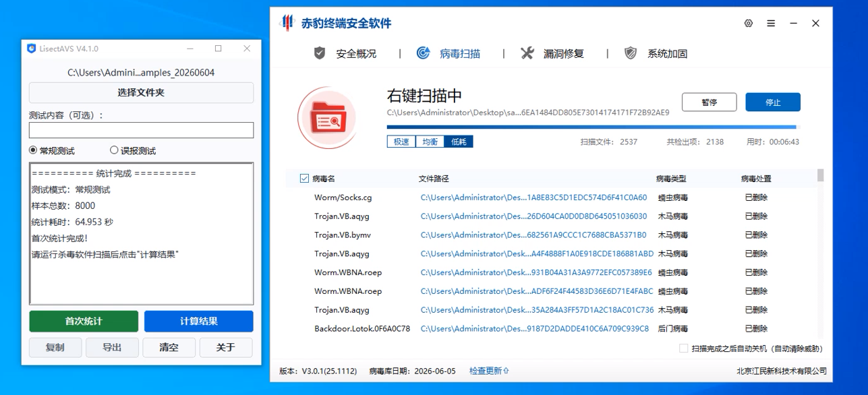Click the 复制 button in LisectAVS
The image size is (868, 395).
[55, 347]
